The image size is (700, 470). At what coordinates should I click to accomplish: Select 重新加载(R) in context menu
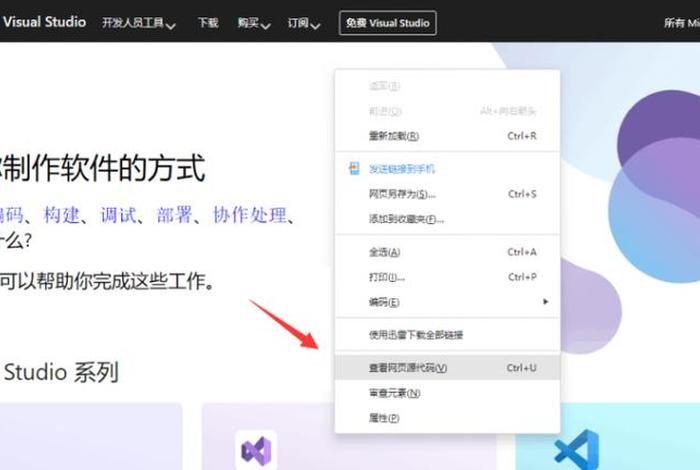point(447,136)
